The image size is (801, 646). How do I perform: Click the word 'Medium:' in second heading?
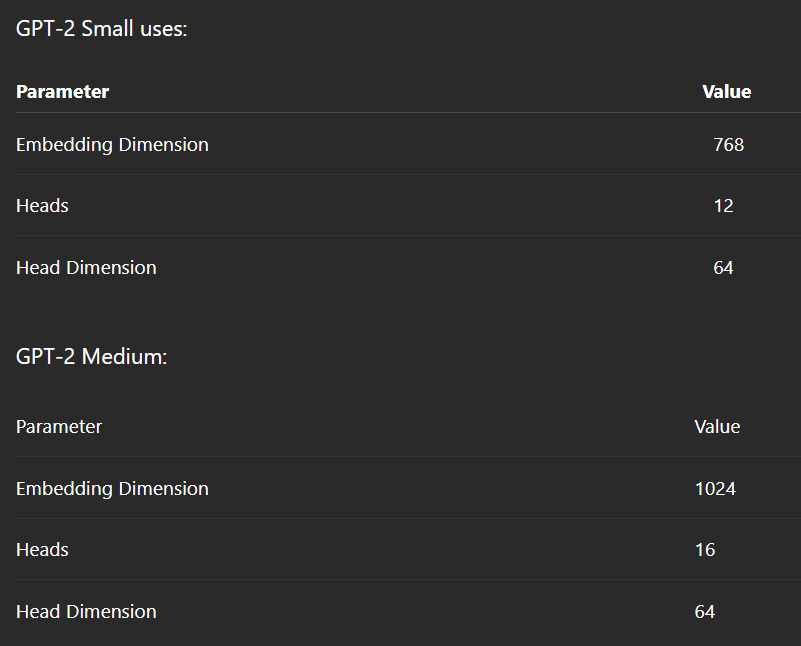pos(124,356)
